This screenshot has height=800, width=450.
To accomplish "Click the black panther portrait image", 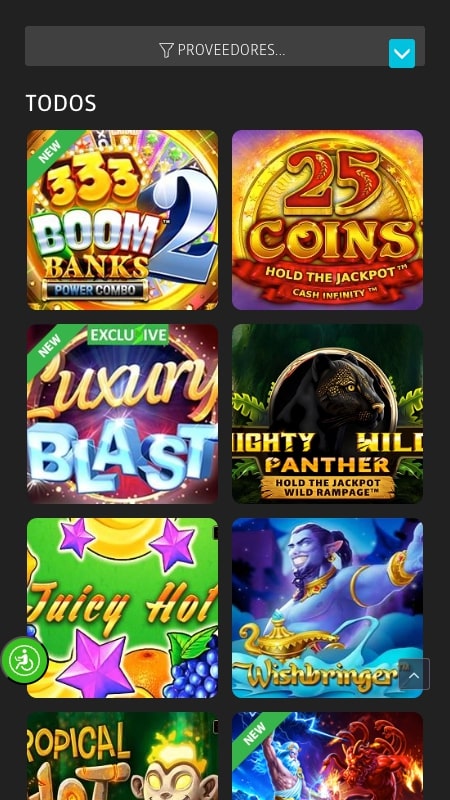I will [334, 393].
